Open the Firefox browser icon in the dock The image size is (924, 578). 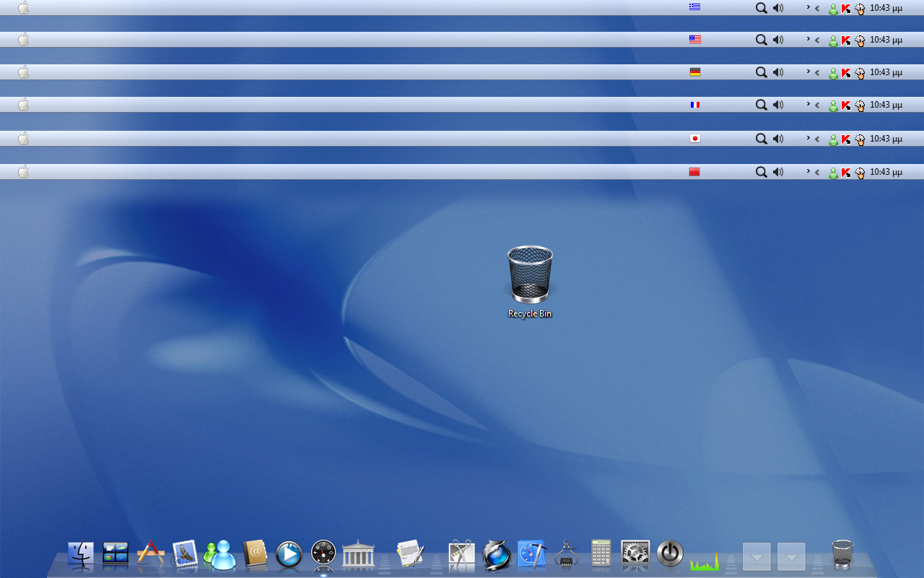496,555
